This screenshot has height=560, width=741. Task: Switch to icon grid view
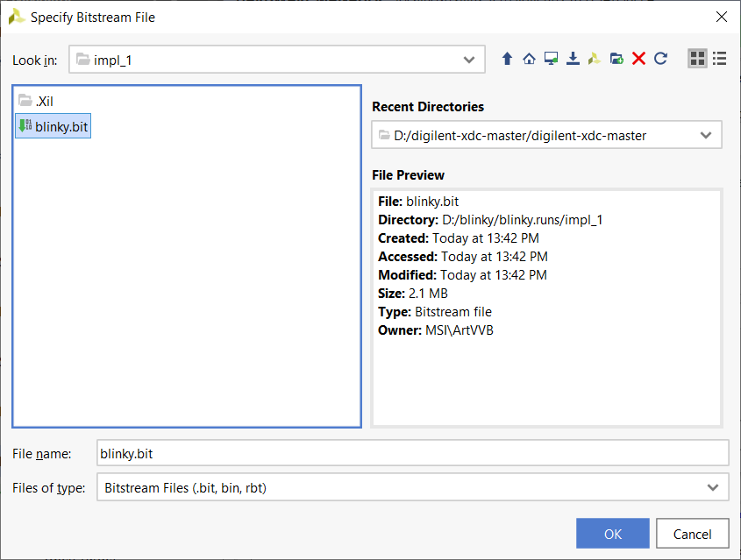click(x=697, y=59)
